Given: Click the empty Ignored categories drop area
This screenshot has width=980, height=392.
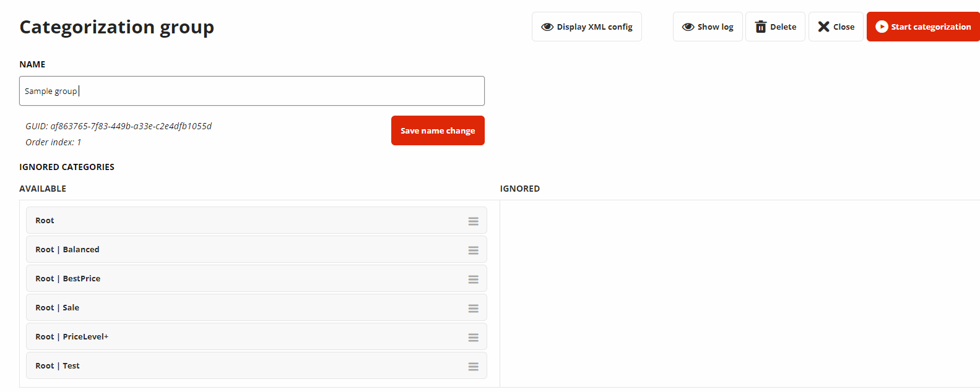Looking at the screenshot, I should (740, 294).
